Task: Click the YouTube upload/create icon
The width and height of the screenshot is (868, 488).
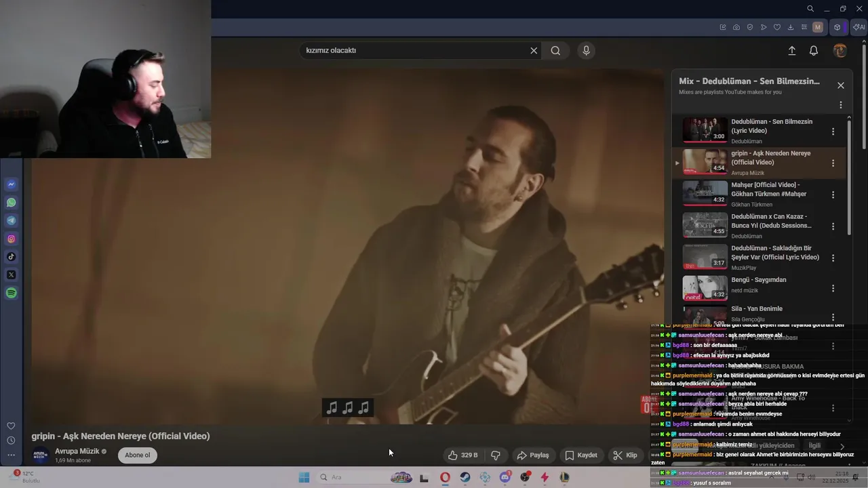Action: coord(791,51)
